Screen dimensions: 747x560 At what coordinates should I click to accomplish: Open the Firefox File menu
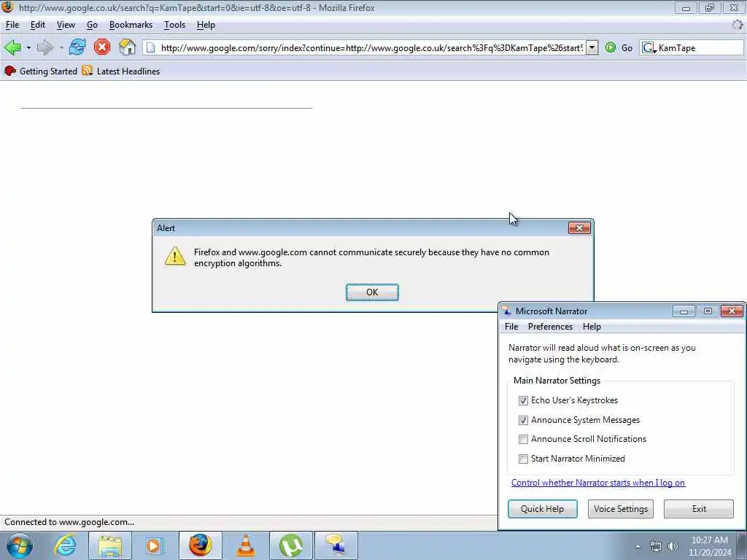click(x=12, y=25)
